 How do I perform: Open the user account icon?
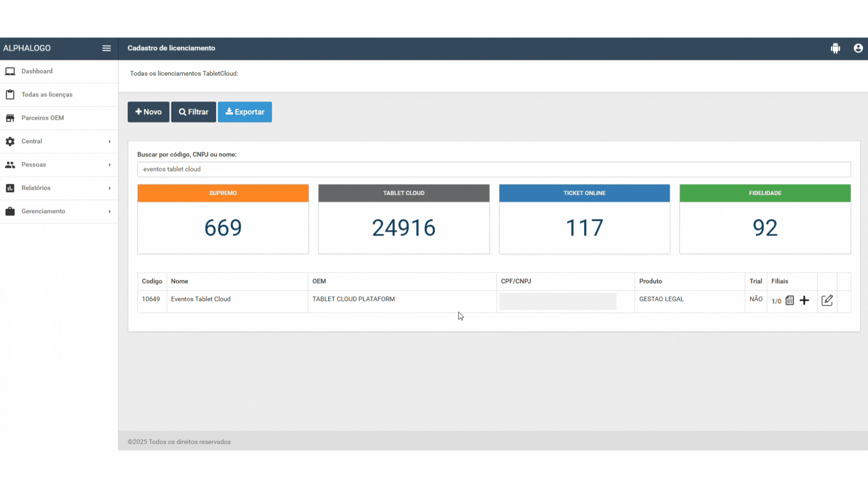[858, 48]
